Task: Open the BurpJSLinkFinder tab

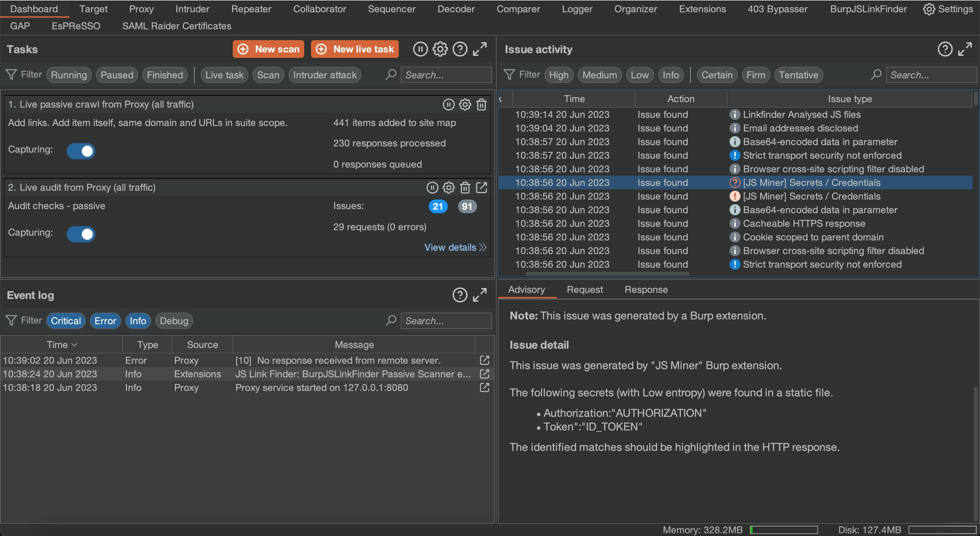Action: pyautogui.click(x=868, y=9)
